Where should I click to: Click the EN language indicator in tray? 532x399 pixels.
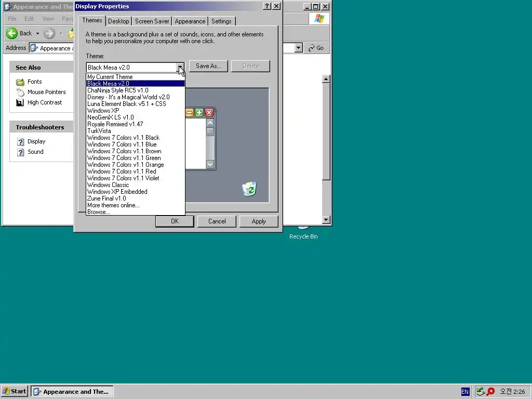pos(465,392)
